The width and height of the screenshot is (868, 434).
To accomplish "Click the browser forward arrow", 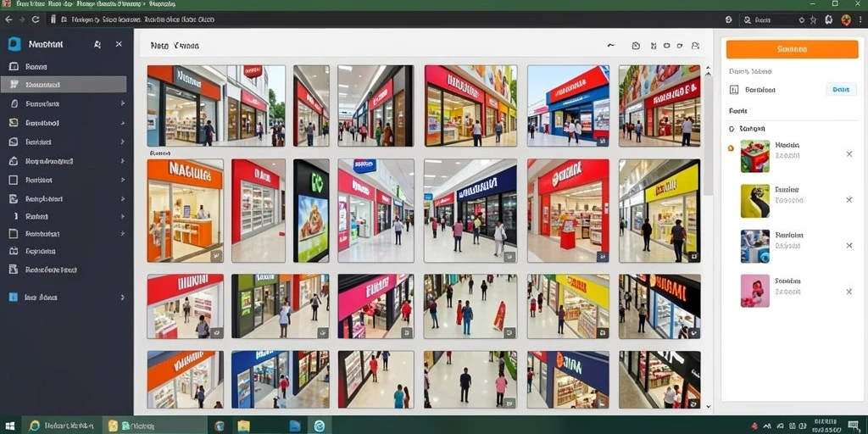I will (x=22, y=19).
